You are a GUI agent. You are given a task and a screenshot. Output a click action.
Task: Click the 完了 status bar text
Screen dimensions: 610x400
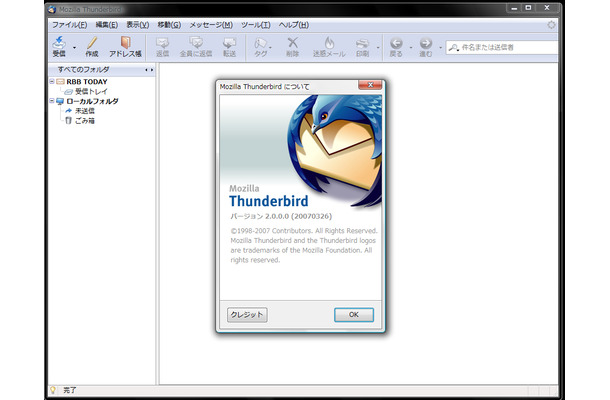pyautogui.click(x=70, y=390)
